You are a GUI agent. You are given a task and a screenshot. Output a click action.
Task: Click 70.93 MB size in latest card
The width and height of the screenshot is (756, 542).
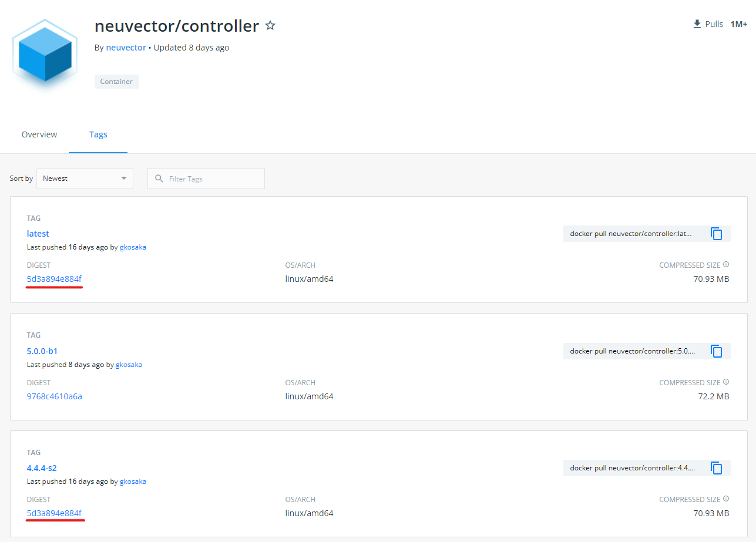[x=711, y=279]
